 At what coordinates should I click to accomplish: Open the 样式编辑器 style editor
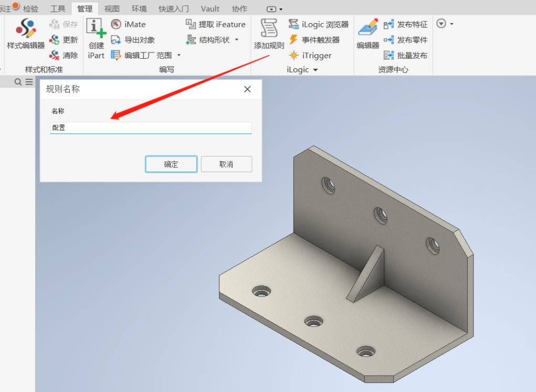(x=26, y=34)
